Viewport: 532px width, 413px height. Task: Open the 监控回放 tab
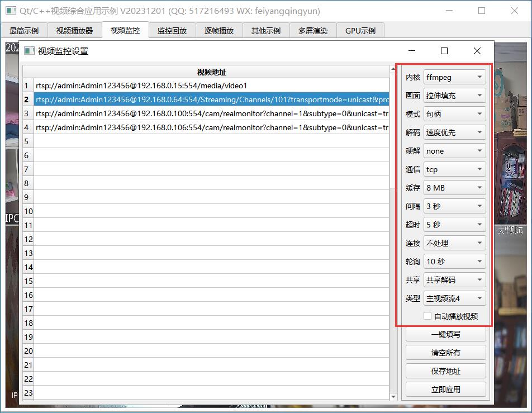pos(172,31)
